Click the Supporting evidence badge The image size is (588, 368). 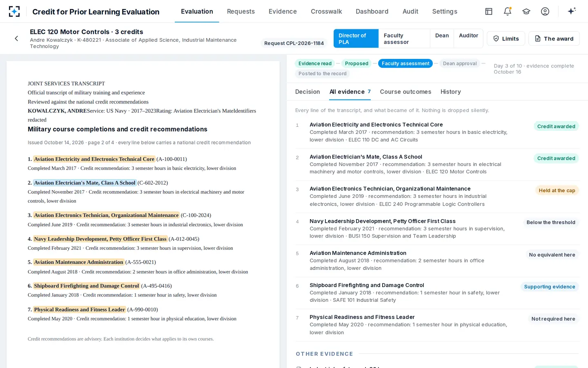pos(550,287)
